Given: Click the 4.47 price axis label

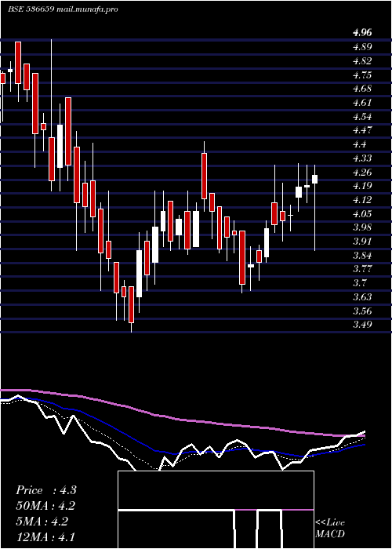Looking at the screenshot, I should 362,131.
